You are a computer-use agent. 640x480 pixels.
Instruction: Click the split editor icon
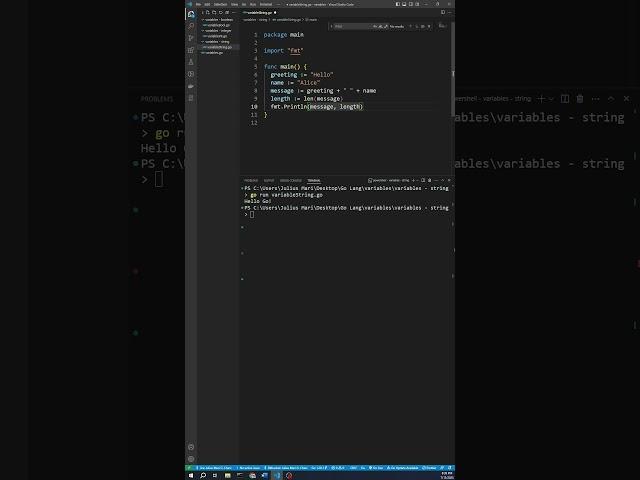[443, 12]
